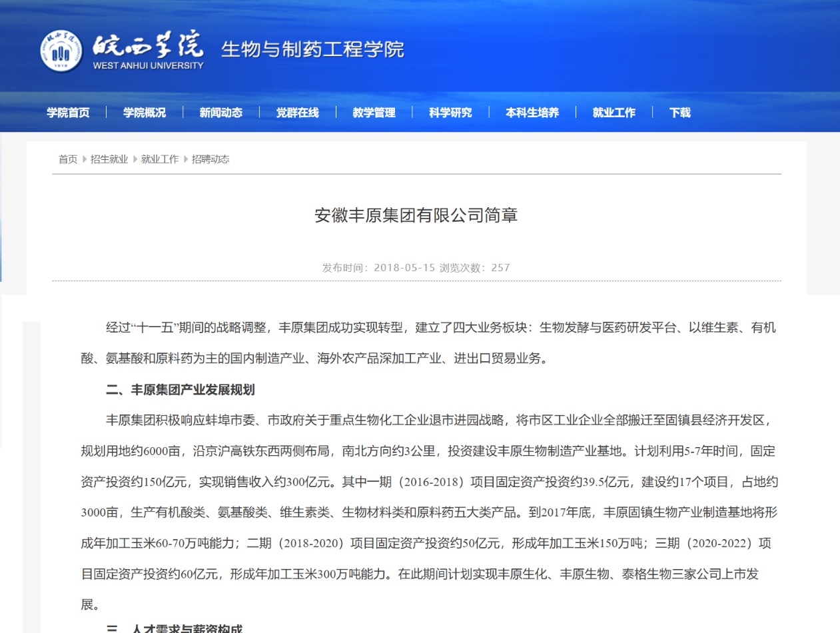Click the 皖西学院 calligraphy logo text
840x633 pixels.
pyautogui.click(x=148, y=45)
